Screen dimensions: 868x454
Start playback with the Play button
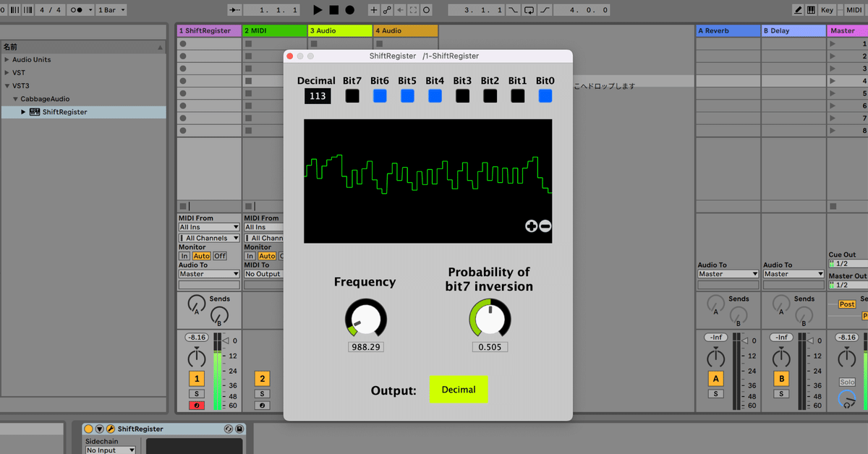pyautogui.click(x=318, y=10)
